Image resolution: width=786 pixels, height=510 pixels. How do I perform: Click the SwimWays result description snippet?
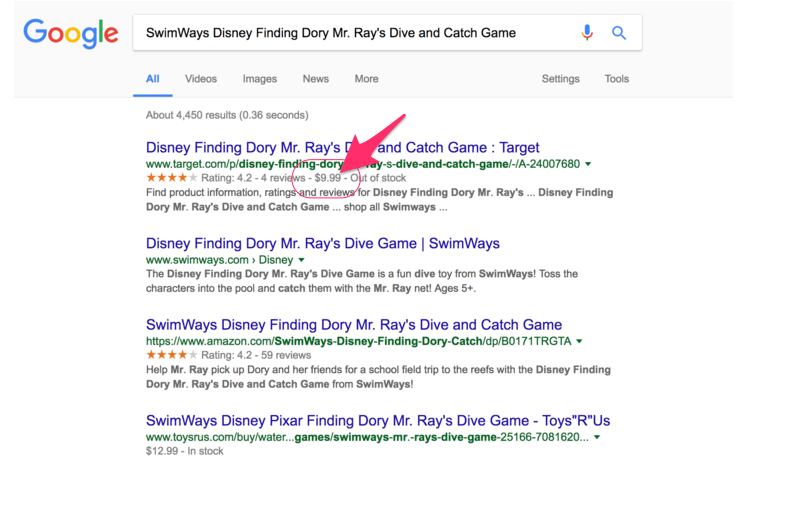pos(362,281)
